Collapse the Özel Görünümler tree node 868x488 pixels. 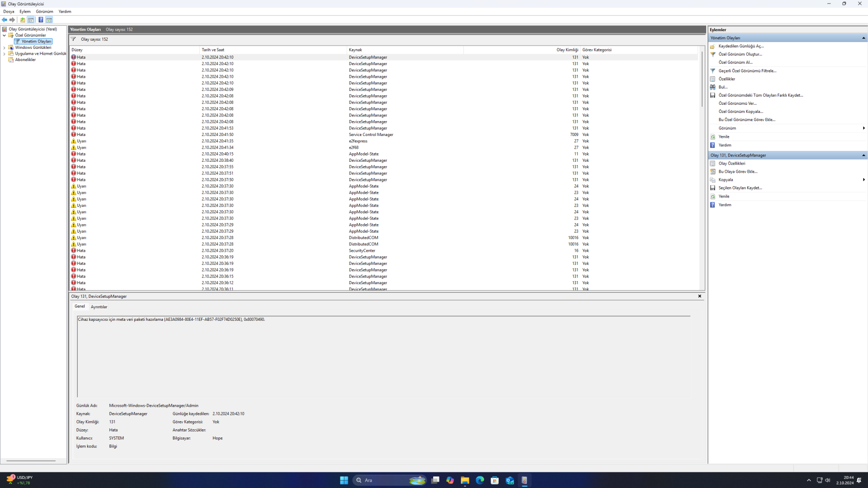click(x=5, y=35)
